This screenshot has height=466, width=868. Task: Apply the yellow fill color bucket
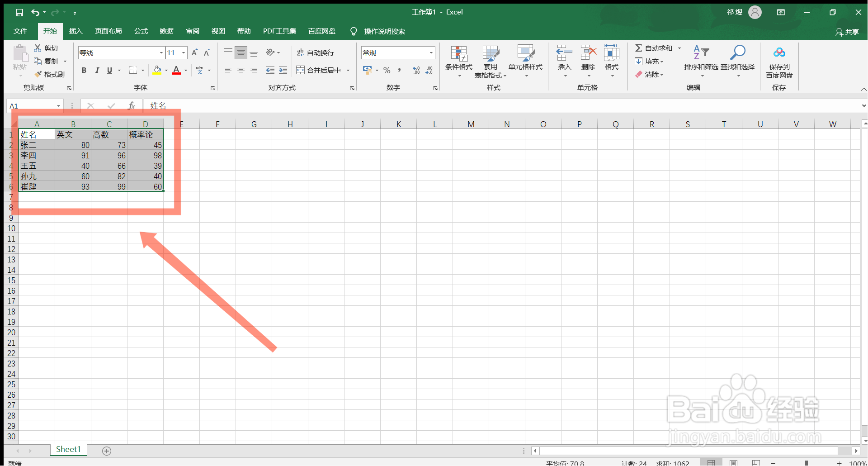(157, 70)
